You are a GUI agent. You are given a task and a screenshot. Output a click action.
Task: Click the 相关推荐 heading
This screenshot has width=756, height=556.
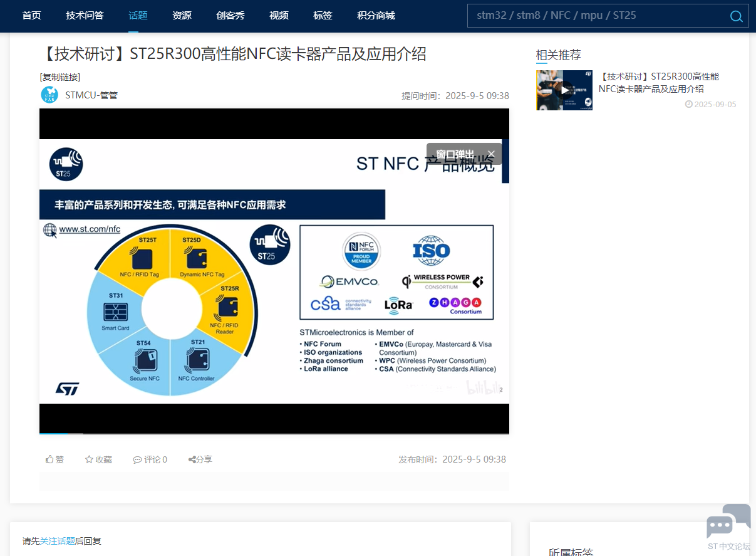click(558, 55)
